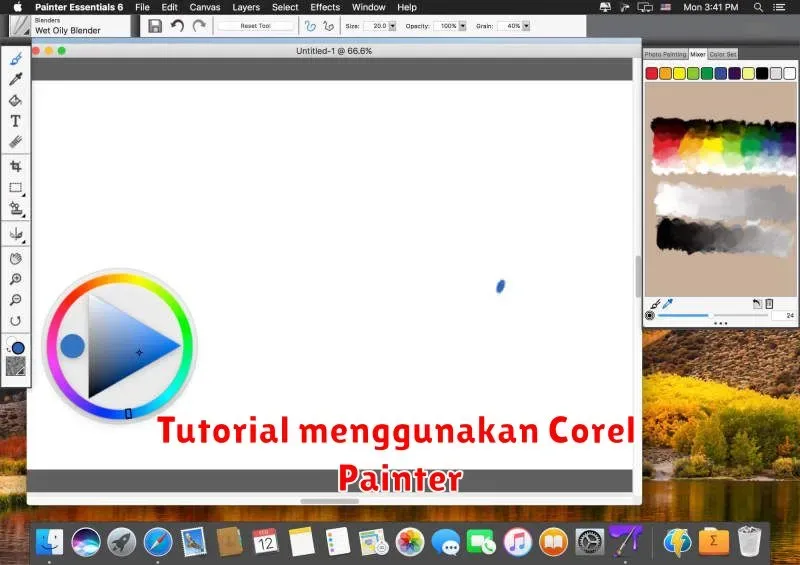This screenshot has width=800, height=565.
Task: Open the Select menu
Action: (x=285, y=7)
